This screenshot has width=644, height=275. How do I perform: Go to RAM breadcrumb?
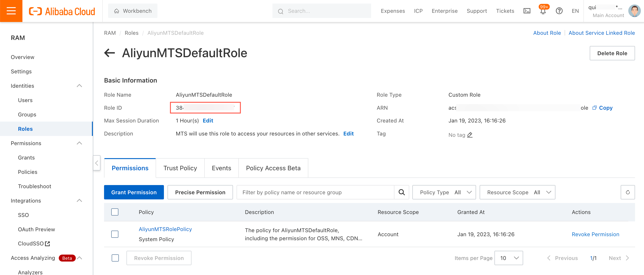coord(110,33)
